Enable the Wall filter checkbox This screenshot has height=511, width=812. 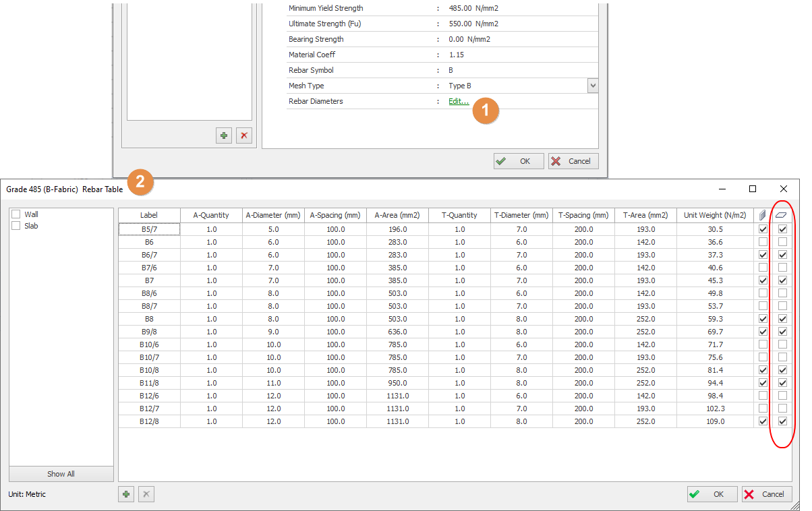pyautogui.click(x=16, y=214)
